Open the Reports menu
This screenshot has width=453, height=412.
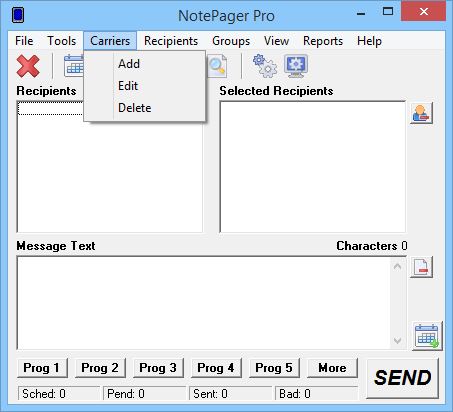(323, 41)
